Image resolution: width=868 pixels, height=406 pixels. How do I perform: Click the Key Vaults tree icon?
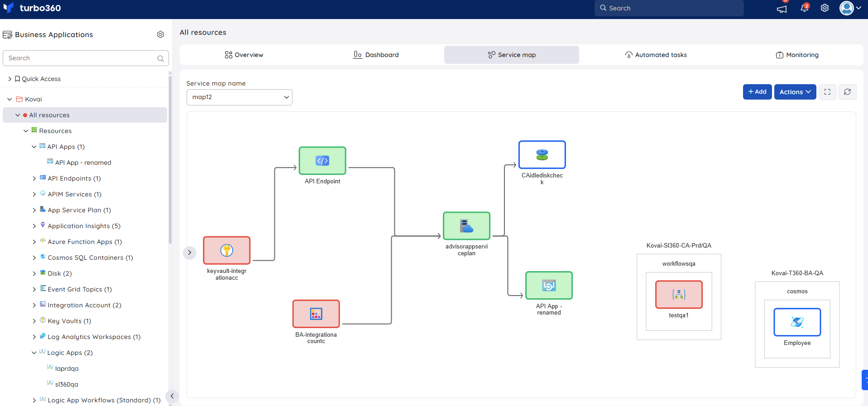click(x=43, y=320)
